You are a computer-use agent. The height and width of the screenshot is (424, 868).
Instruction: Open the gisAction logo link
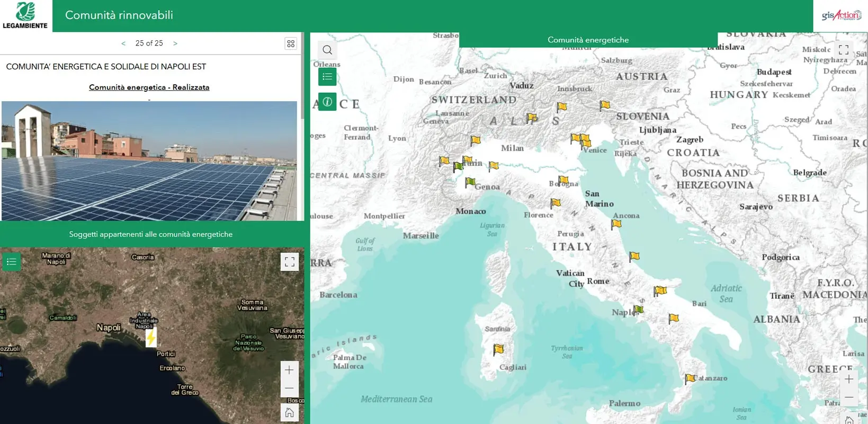841,15
